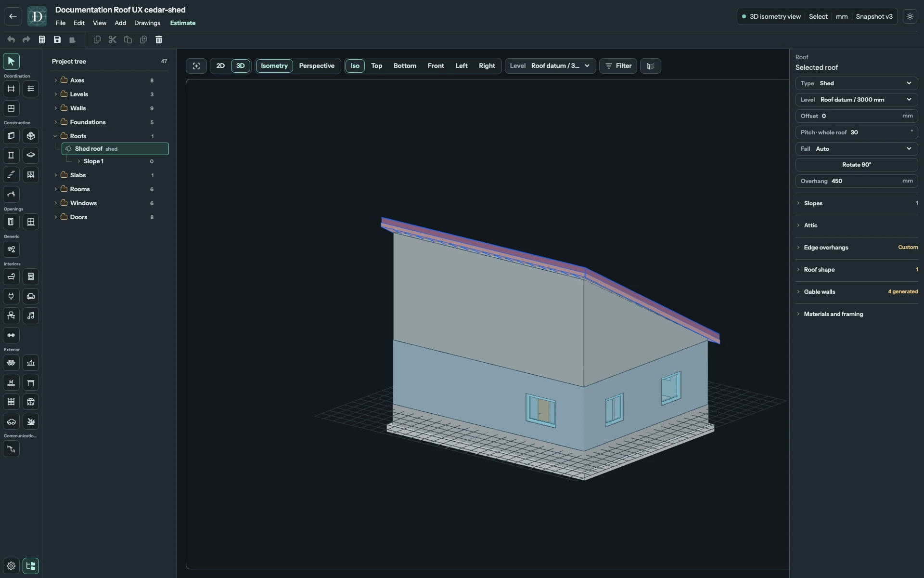Toggle the project tree panel icon
The image size is (924, 578).
[31, 566]
